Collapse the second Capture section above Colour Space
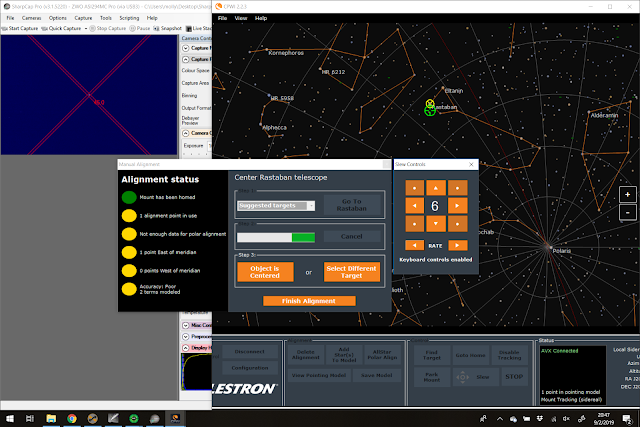The width and height of the screenshot is (640, 427). coord(186,60)
